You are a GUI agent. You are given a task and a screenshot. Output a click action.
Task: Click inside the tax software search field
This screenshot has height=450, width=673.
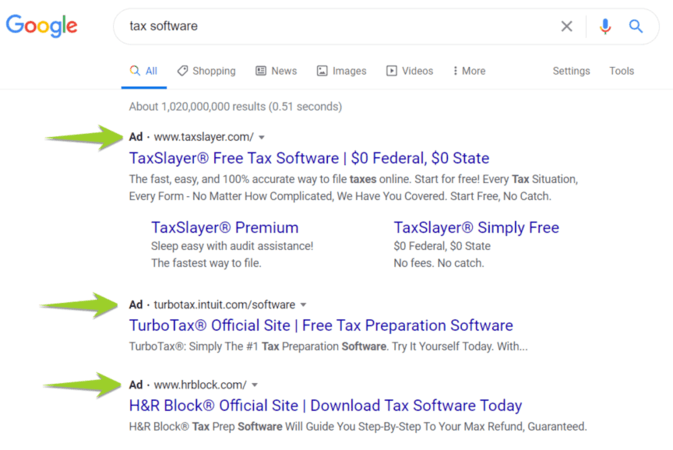tap(330, 27)
